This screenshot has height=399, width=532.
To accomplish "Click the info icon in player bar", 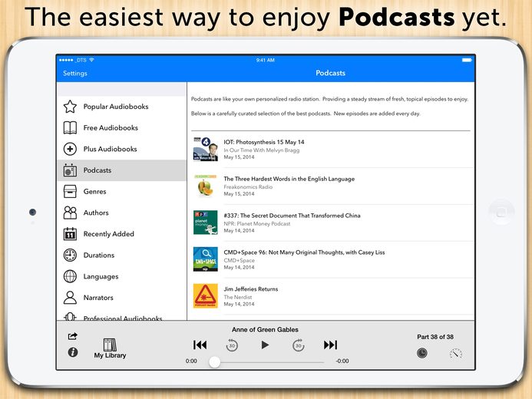I will tap(73, 352).
